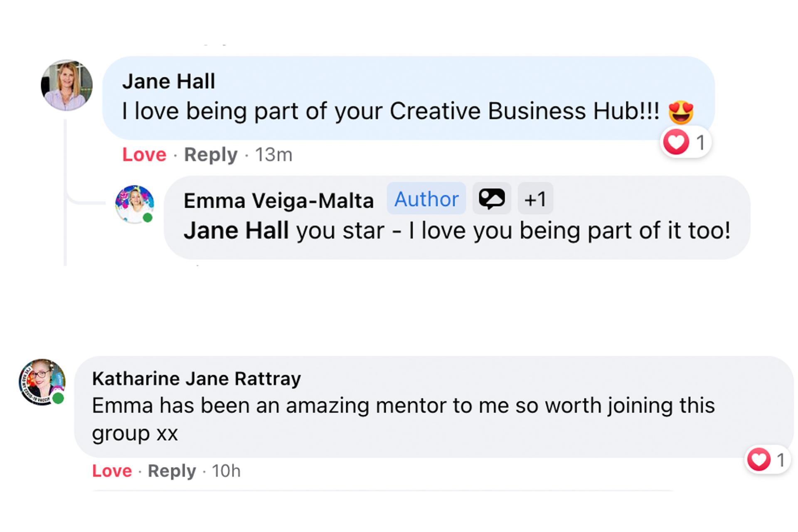Click the 10h timestamp

226,471
